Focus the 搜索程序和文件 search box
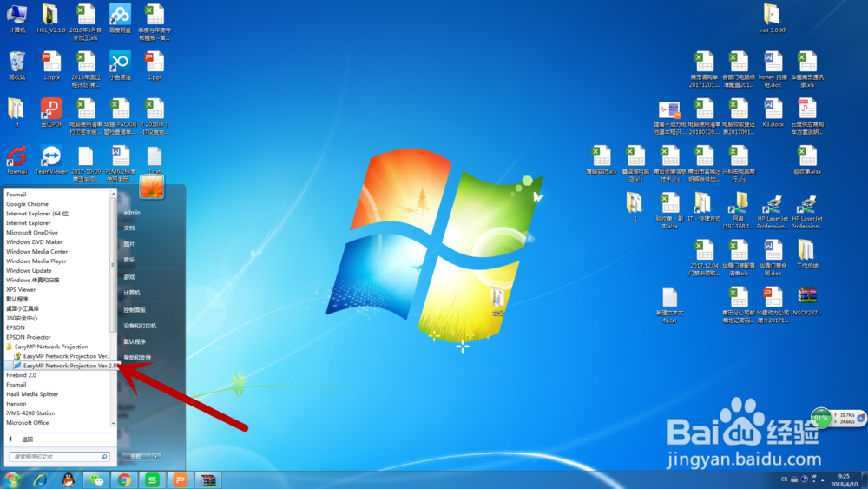The width and height of the screenshot is (868, 489). pyautogui.click(x=59, y=456)
